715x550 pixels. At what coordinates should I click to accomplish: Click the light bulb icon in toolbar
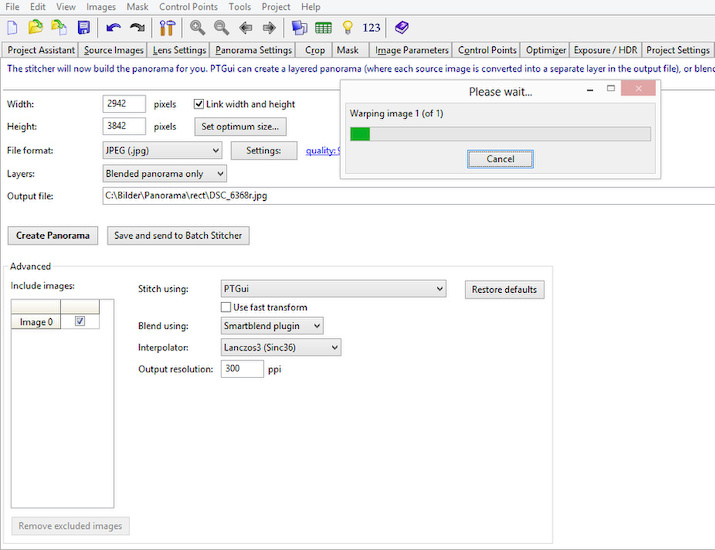click(x=347, y=27)
